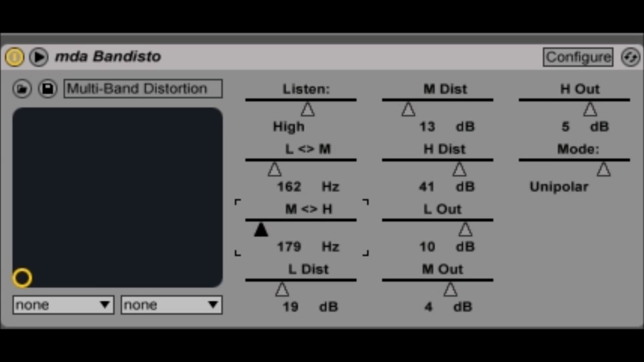This screenshot has height=362, width=644.
Task: Click the '5 dB' H Out value
Action: pyautogui.click(x=585, y=127)
